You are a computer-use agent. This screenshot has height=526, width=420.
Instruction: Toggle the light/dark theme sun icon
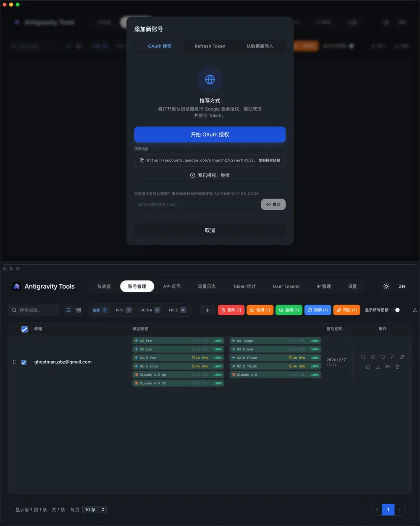[x=386, y=286]
